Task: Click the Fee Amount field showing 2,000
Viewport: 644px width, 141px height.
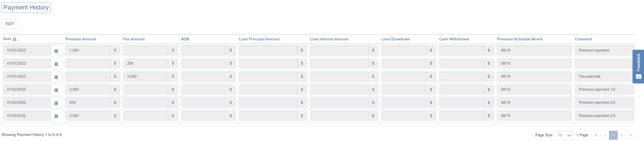Action: (x=145, y=77)
